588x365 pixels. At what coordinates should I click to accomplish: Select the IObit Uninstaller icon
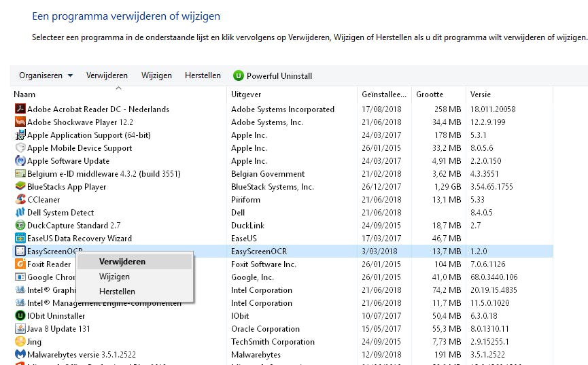20,316
